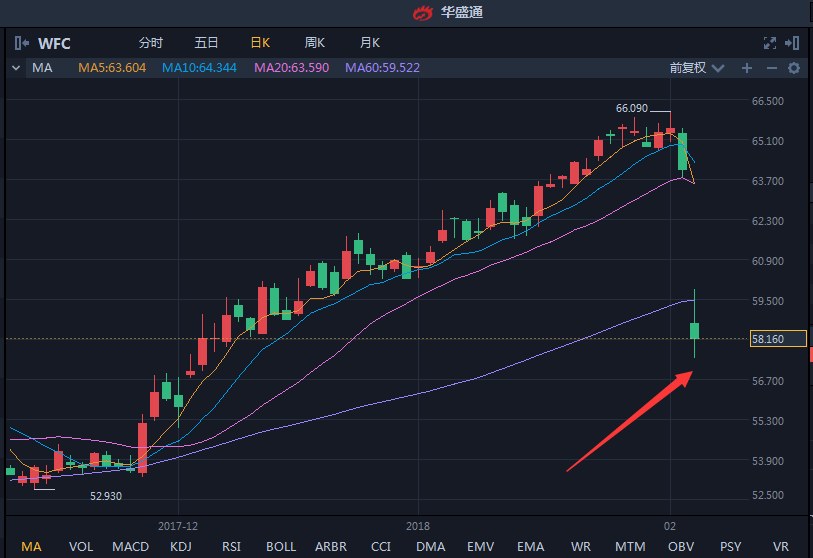Click the minus icon in the MA bar
813x558 pixels.
tap(771, 68)
